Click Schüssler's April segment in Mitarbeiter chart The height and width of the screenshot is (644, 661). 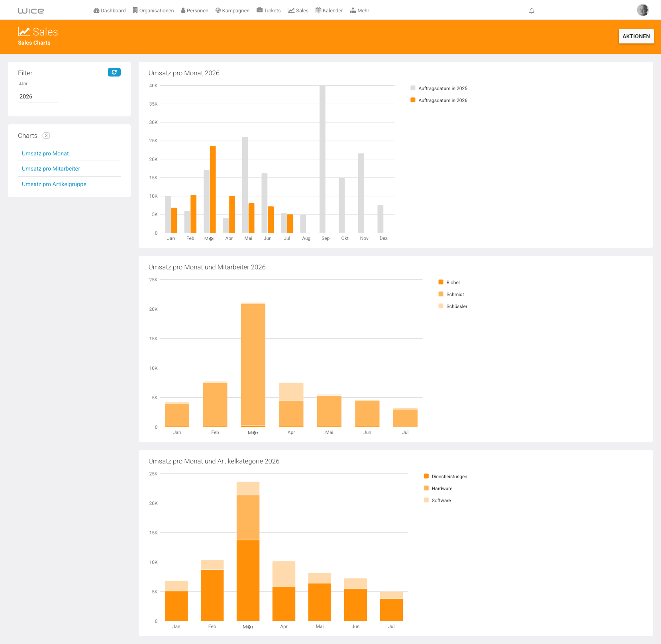point(291,392)
